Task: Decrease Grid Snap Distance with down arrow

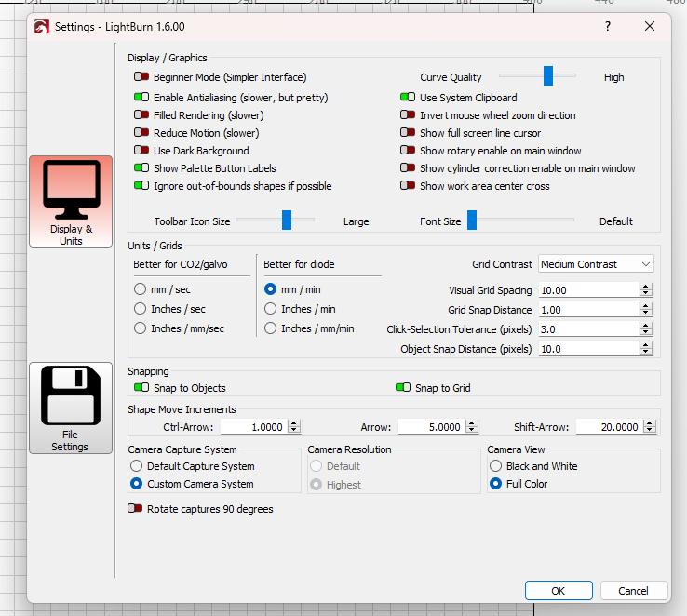Action: [x=645, y=314]
